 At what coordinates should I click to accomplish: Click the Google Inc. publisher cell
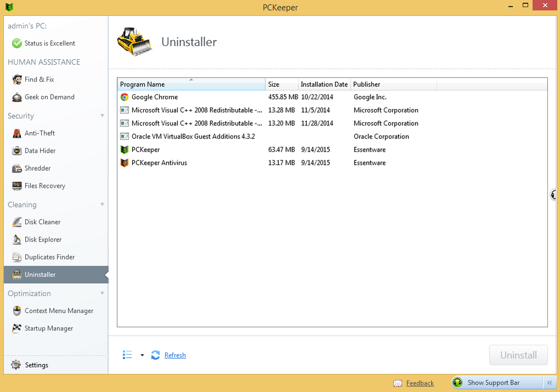click(x=370, y=97)
